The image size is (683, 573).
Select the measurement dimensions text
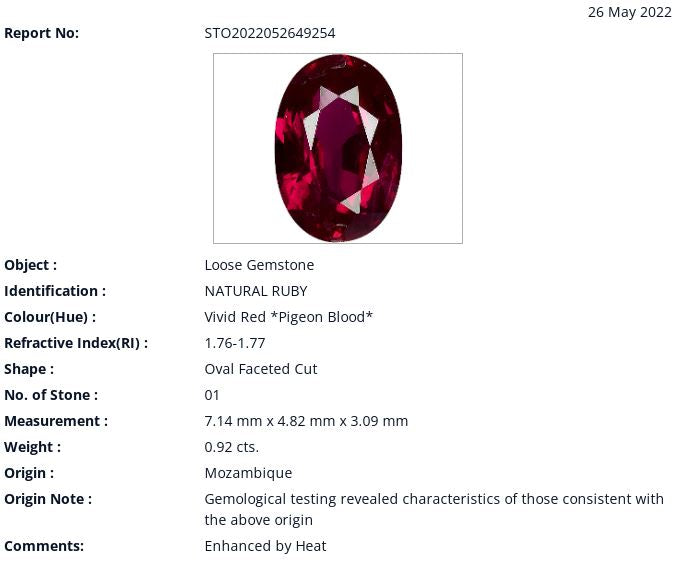pos(306,421)
